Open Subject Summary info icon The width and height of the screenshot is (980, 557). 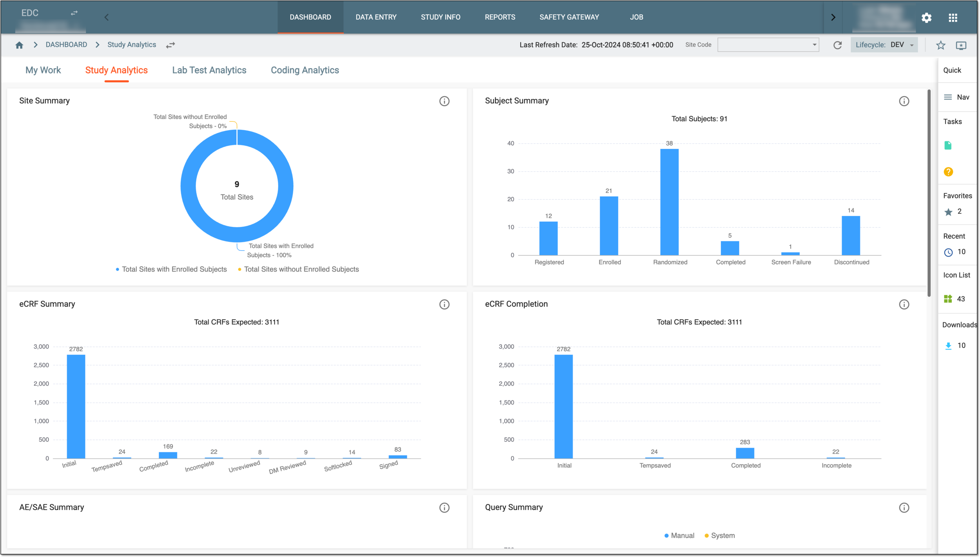click(904, 101)
